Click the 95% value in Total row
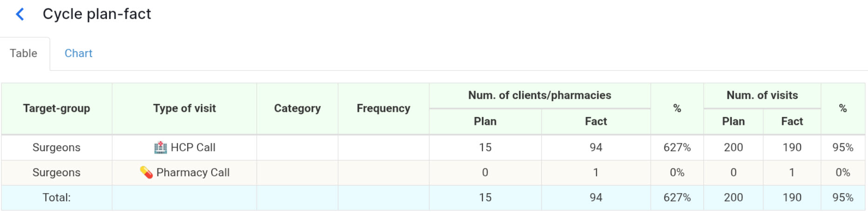Image resolution: width=868 pixels, height=214 pixels. point(842,198)
